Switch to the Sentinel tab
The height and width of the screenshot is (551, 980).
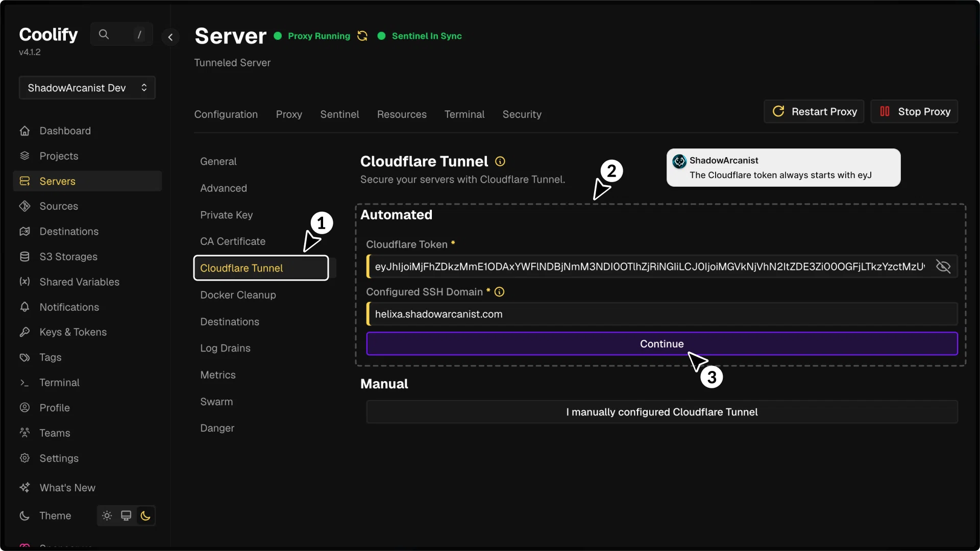(339, 114)
